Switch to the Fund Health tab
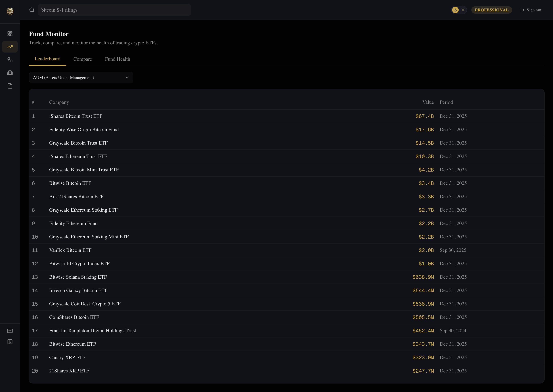The height and width of the screenshot is (392, 553). tap(118, 59)
